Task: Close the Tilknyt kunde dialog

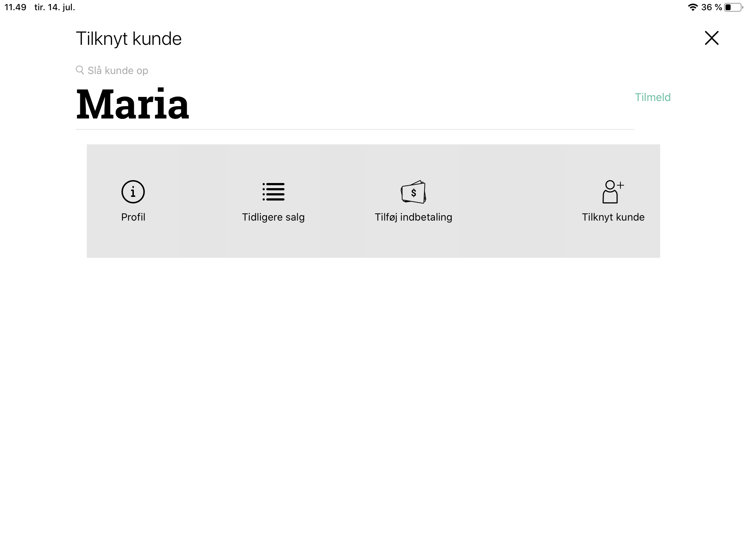Action: 712,38
